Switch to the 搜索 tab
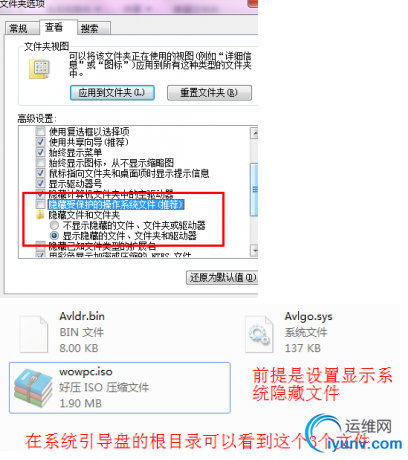 click(x=90, y=29)
